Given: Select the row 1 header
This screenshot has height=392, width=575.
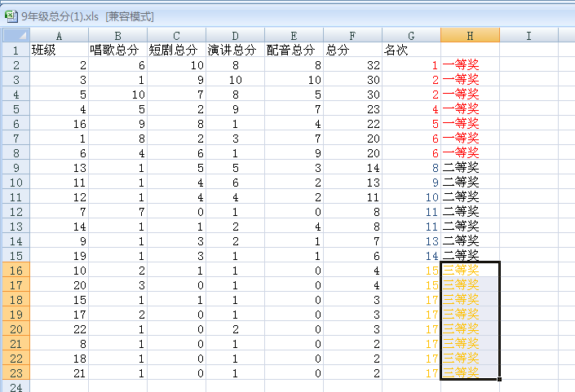Looking at the screenshot, I should coord(15,50).
